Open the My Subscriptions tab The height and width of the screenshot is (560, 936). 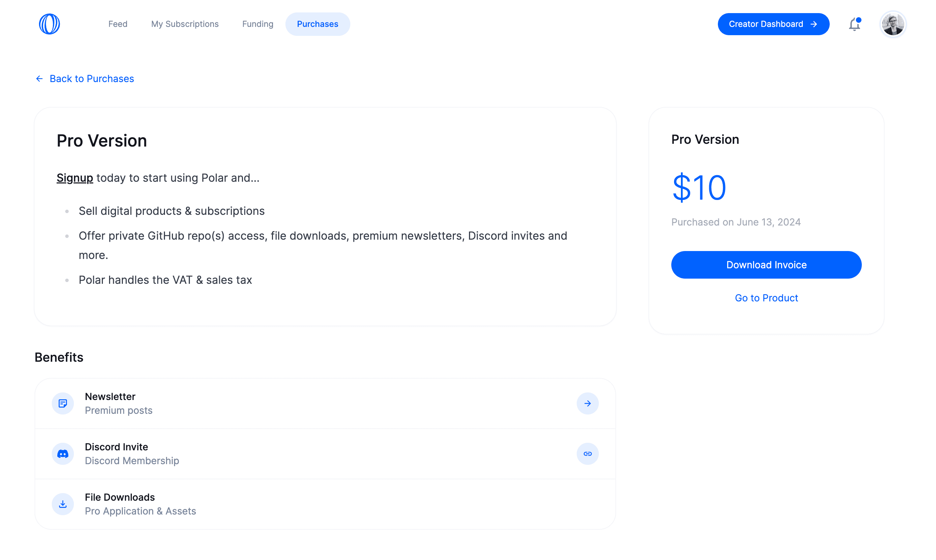[185, 24]
